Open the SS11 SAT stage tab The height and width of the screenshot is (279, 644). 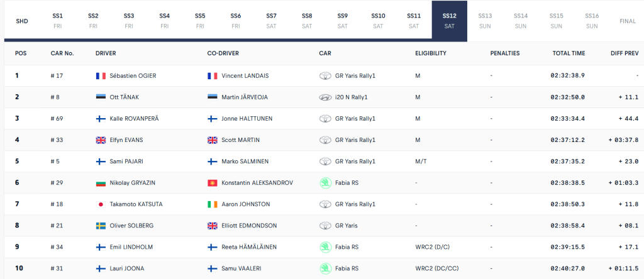point(414,20)
